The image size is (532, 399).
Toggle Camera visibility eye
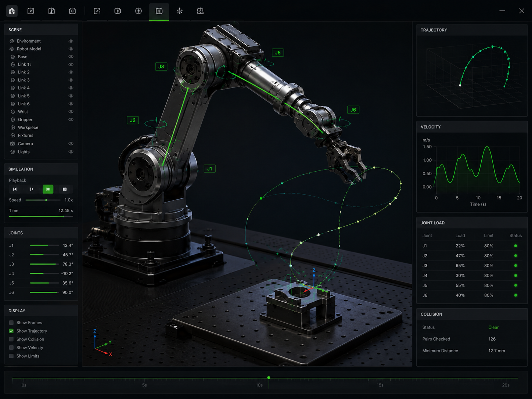pos(71,144)
